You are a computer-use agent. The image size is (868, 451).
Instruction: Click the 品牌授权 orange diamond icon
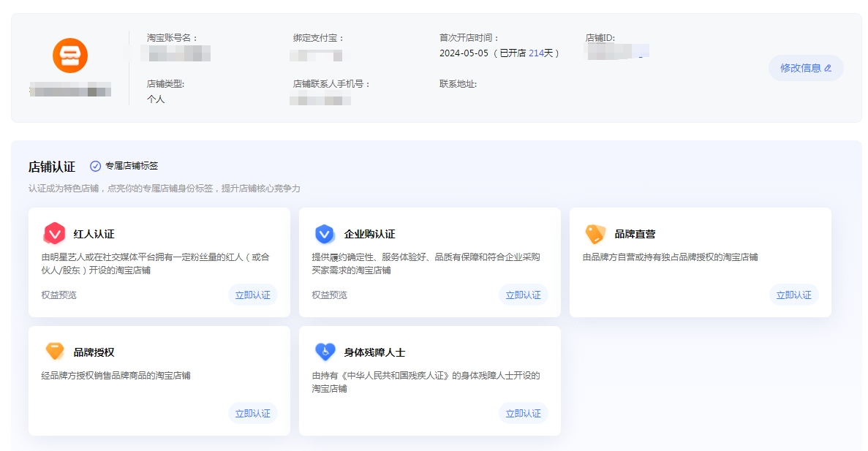click(x=54, y=352)
